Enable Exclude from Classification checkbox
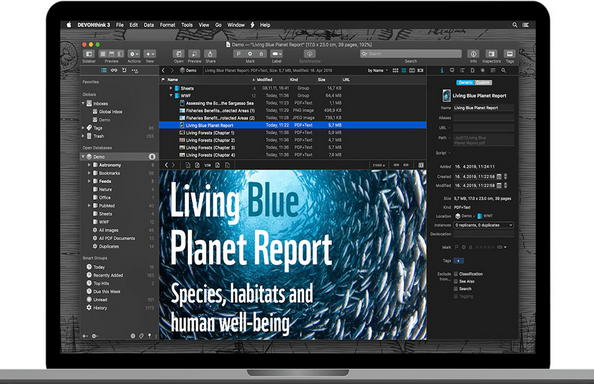This screenshot has width=594, height=384. [x=456, y=274]
